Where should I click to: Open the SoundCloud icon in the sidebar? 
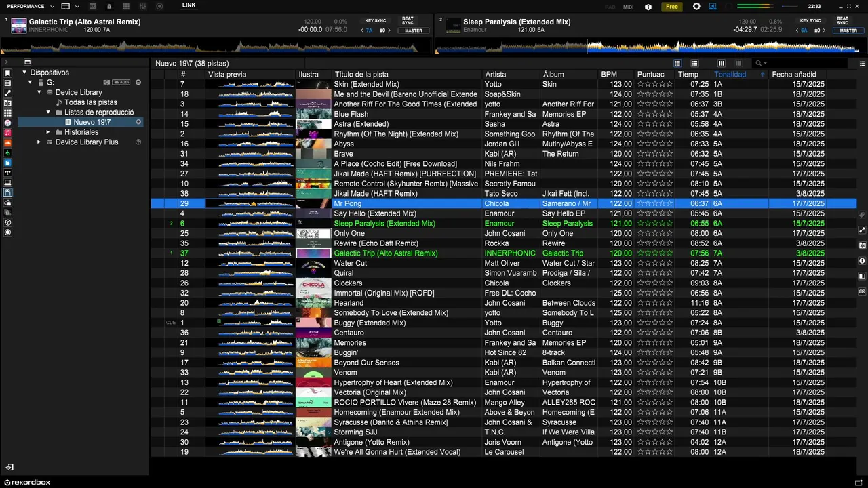tap(7, 143)
